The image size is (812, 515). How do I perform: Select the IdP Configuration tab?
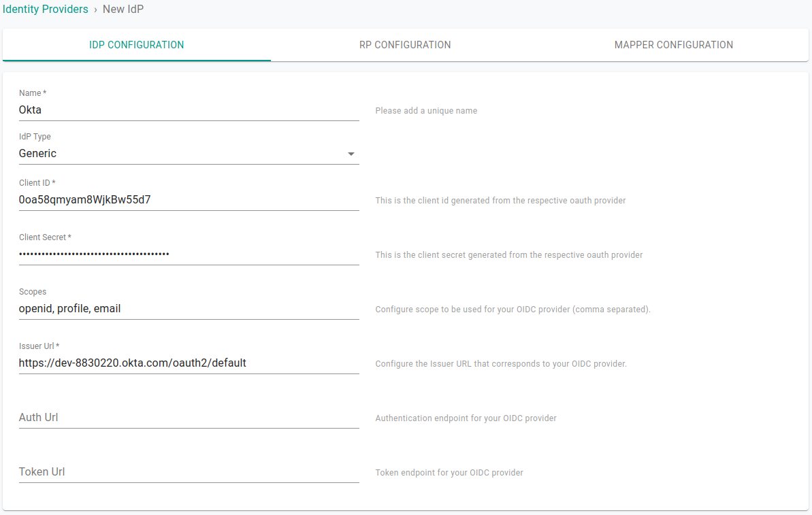137,45
